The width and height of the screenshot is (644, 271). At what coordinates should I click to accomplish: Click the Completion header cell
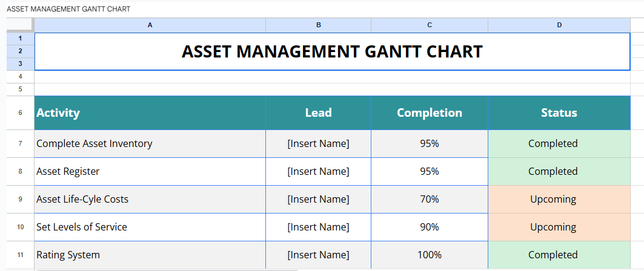(x=429, y=113)
